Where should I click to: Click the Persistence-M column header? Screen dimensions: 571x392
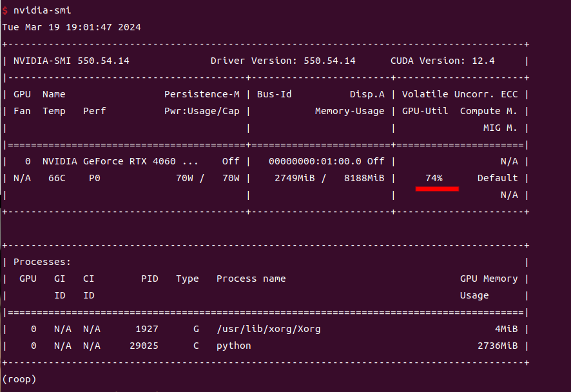click(202, 94)
